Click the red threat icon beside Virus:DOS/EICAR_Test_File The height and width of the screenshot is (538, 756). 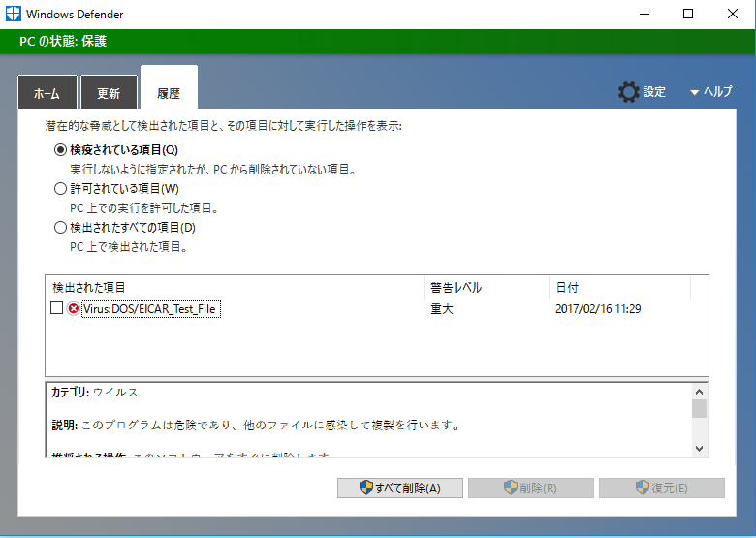(74, 309)
